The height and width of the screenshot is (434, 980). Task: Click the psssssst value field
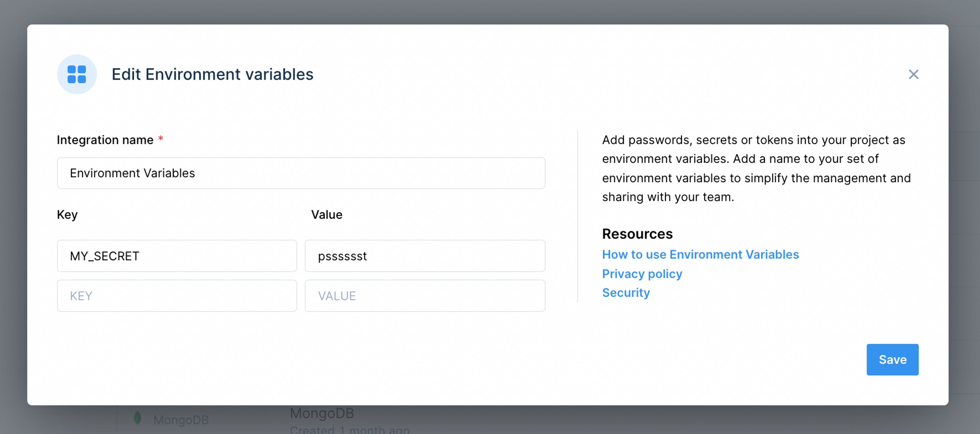coord(425,256)
